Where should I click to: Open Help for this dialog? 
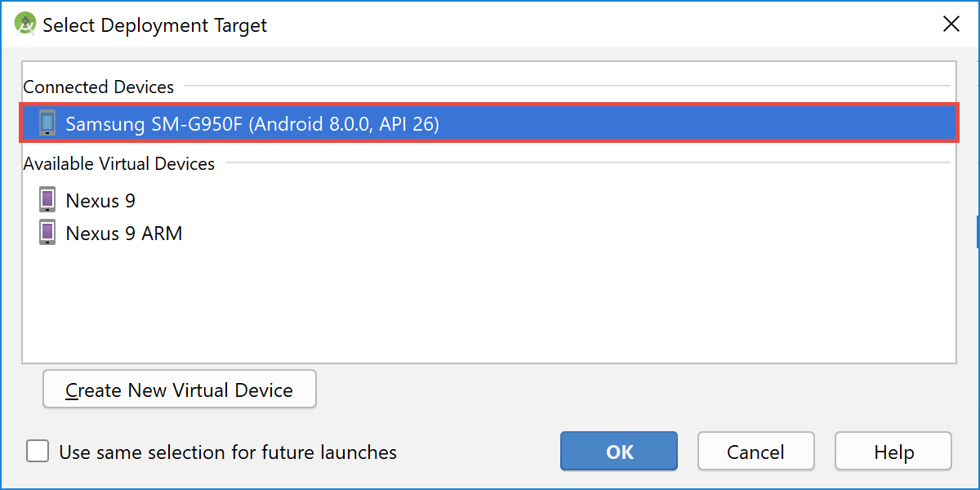click(893, 452)
